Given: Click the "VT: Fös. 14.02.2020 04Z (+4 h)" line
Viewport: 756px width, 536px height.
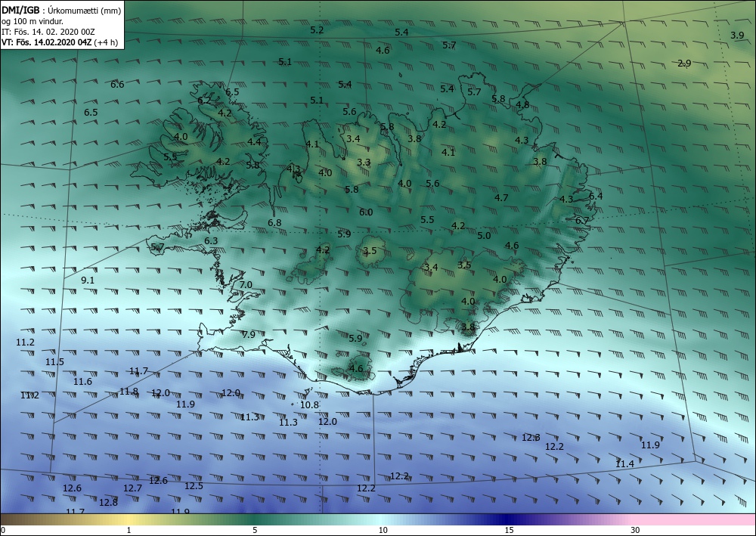Looking at the screenshot, I should pyautogui.click(x=60, y=42).
